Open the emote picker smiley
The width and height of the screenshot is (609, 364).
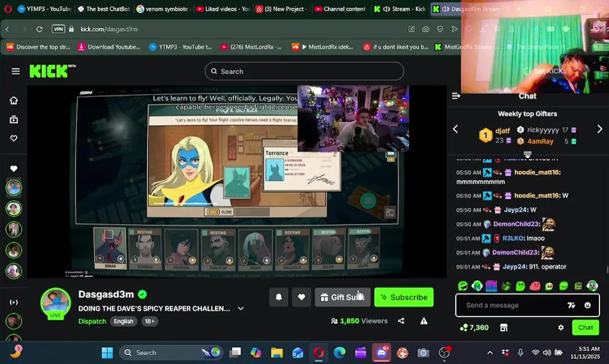point(587,305)
